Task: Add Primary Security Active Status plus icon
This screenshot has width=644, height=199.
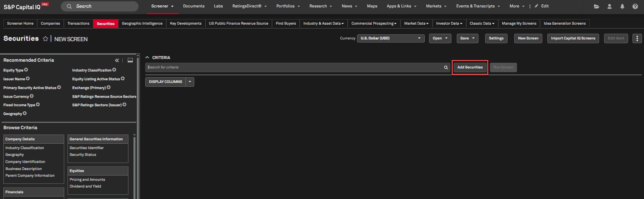Action: (x=59, y=87)
